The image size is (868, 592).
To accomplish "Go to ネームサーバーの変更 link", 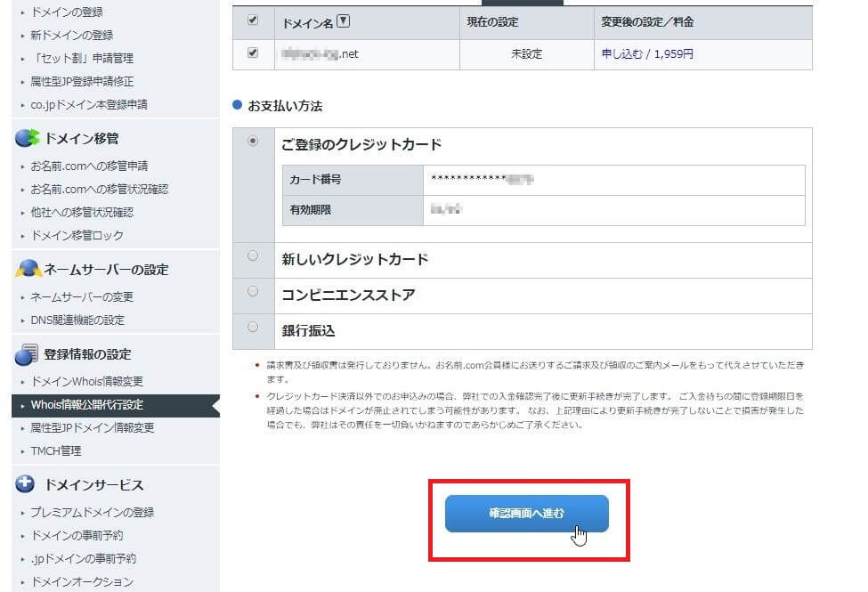I will (82, 297).
